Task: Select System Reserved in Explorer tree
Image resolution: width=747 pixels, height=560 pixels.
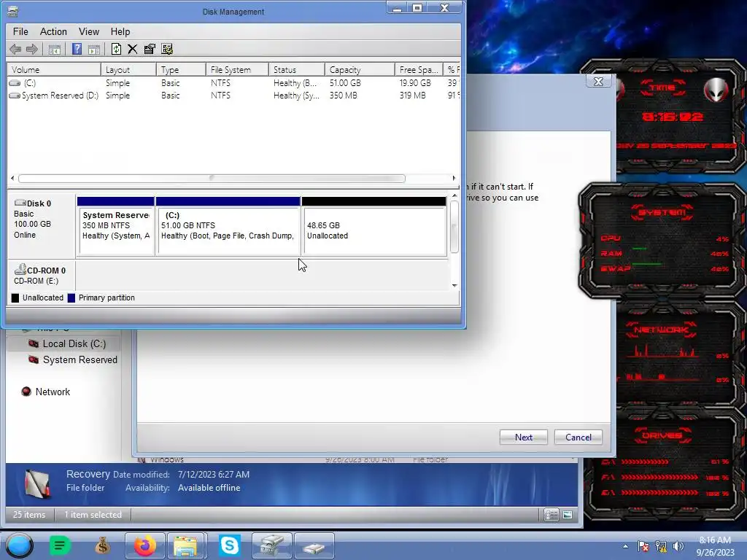Action: [x=72, y=360]
